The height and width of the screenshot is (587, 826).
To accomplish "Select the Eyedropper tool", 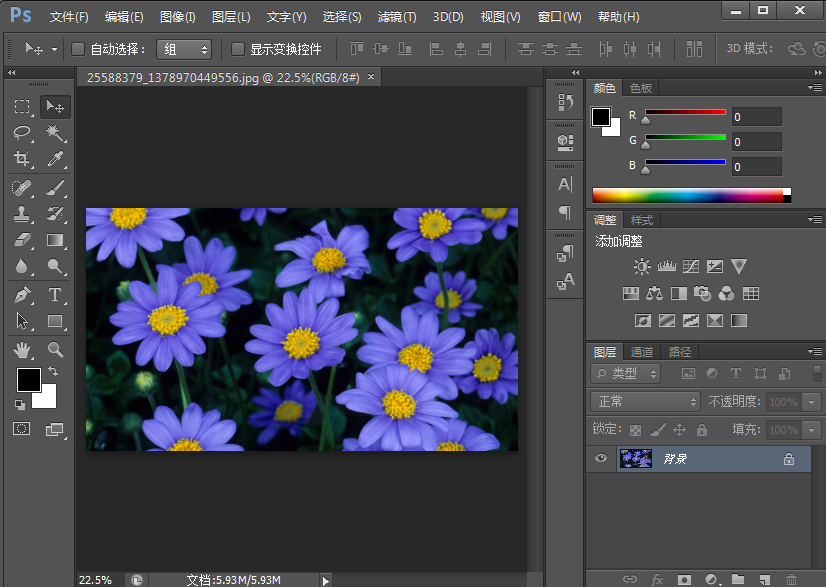I will point(55,158).
